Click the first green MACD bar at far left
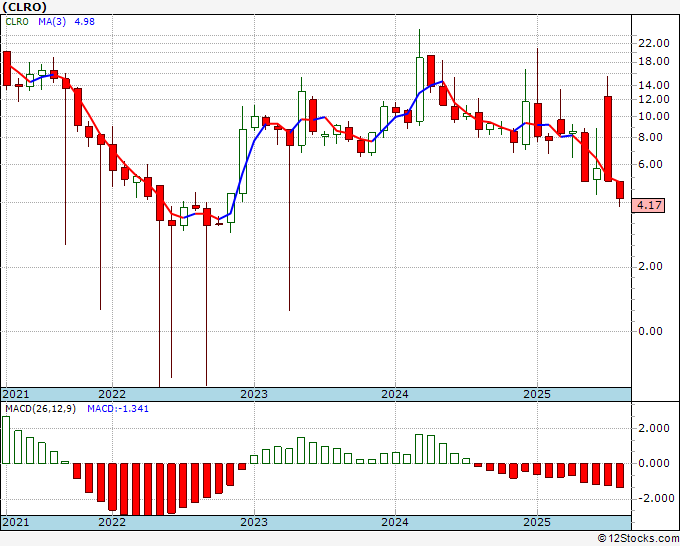Image resolution: width=680 pixels, height=546 pixels. click(6, 440)
